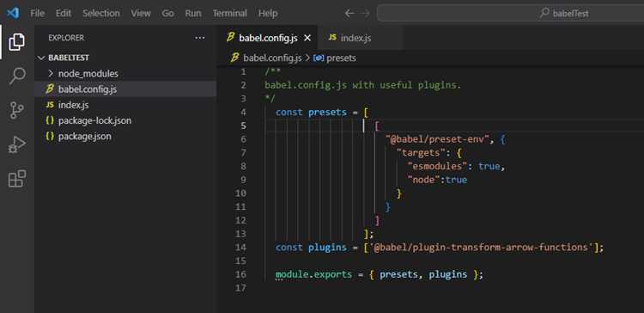Click the 'const plugins' declaration

[x=311, y=247]
